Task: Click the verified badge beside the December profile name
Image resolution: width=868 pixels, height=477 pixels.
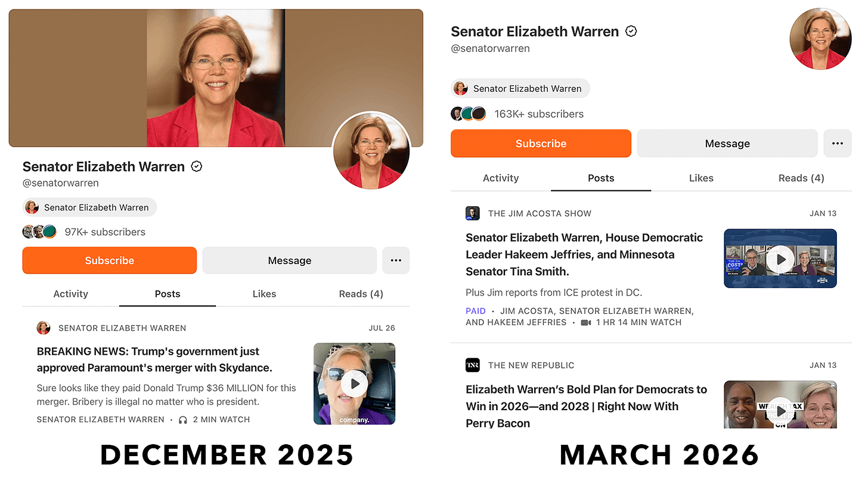Action: click(x=197, y=166)
